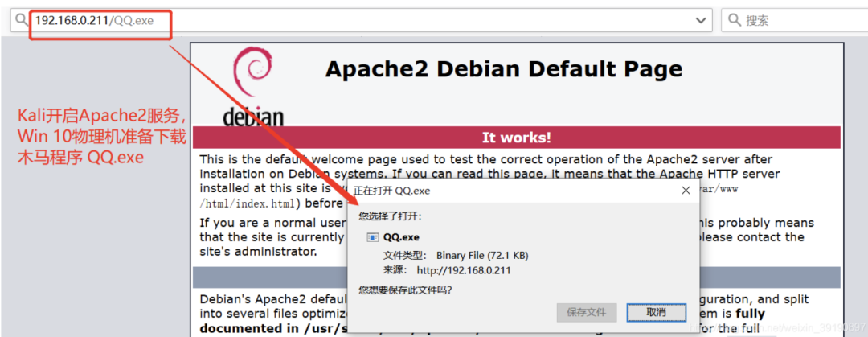Click the 文件类型 Binary File (72.1 KB) text
Image resolution: width=868 pixels, height=337 pixels.
456,256
